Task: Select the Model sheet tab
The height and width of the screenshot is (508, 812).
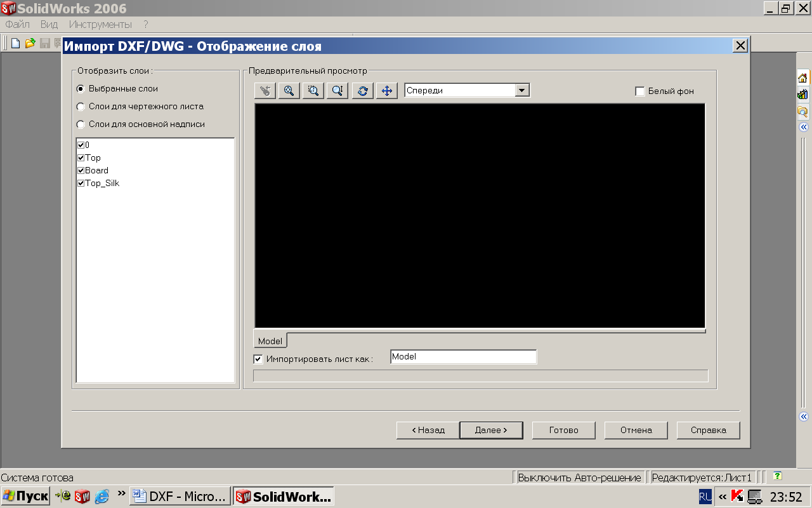Action: [270, 341]
